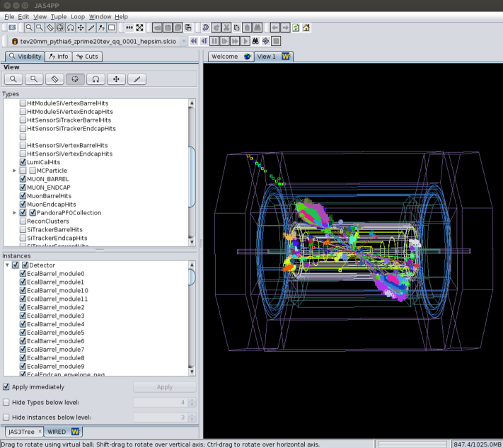Select the zoom in tool in View panel

(13, 79)
